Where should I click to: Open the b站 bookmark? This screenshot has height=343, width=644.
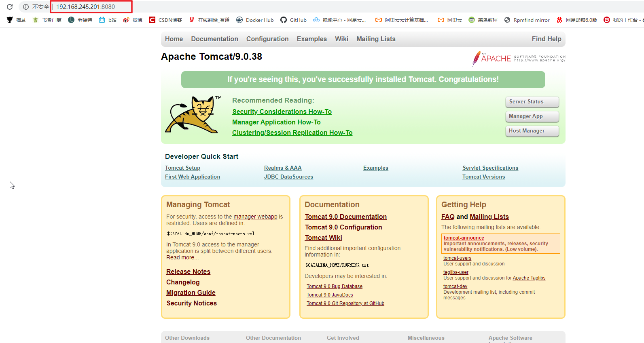(108, 20)
